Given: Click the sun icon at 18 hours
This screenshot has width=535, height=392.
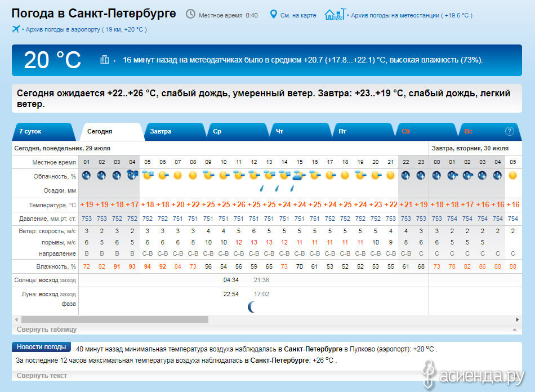Looking at the screenshot, I should coord(345,175).
